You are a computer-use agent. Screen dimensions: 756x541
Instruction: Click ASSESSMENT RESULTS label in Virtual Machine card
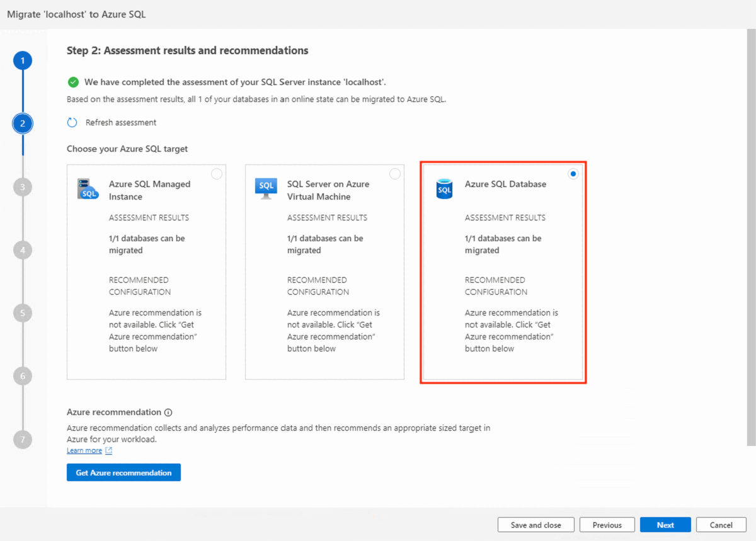tap(327, 218)
